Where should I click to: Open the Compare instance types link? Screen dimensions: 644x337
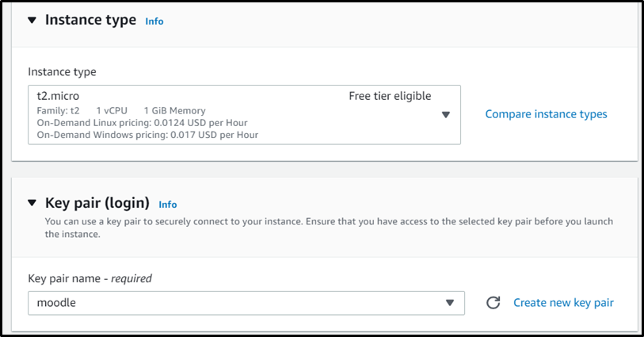coord(546,114)
